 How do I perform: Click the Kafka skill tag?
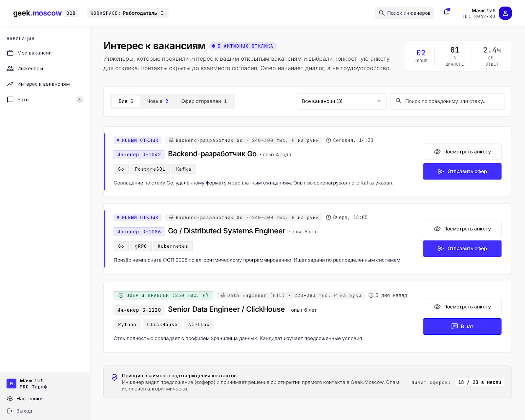tap(183, 169)
